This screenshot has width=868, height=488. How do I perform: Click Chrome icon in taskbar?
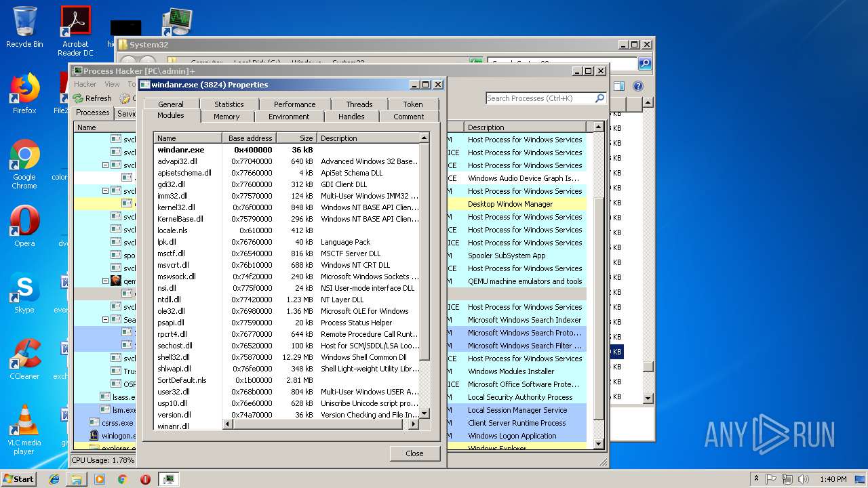coord(122,479)
